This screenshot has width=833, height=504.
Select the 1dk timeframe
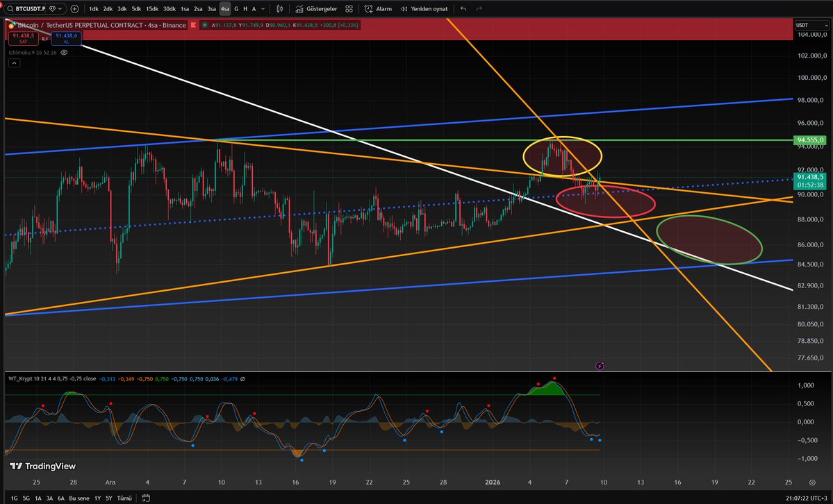tap(94, 9)
